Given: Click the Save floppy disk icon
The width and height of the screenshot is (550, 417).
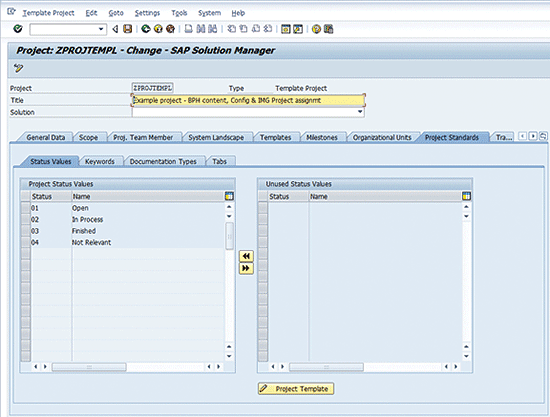Looking at the screenshot, I should [127, 29].
